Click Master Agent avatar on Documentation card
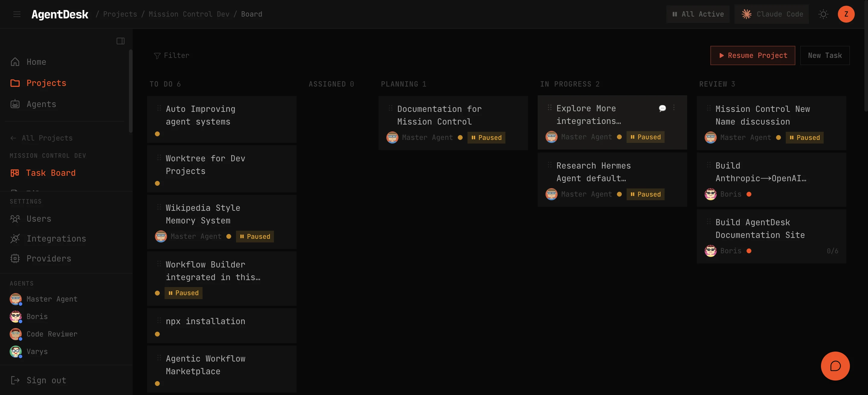This screenshot has height=395, width=868. point(392,137)
